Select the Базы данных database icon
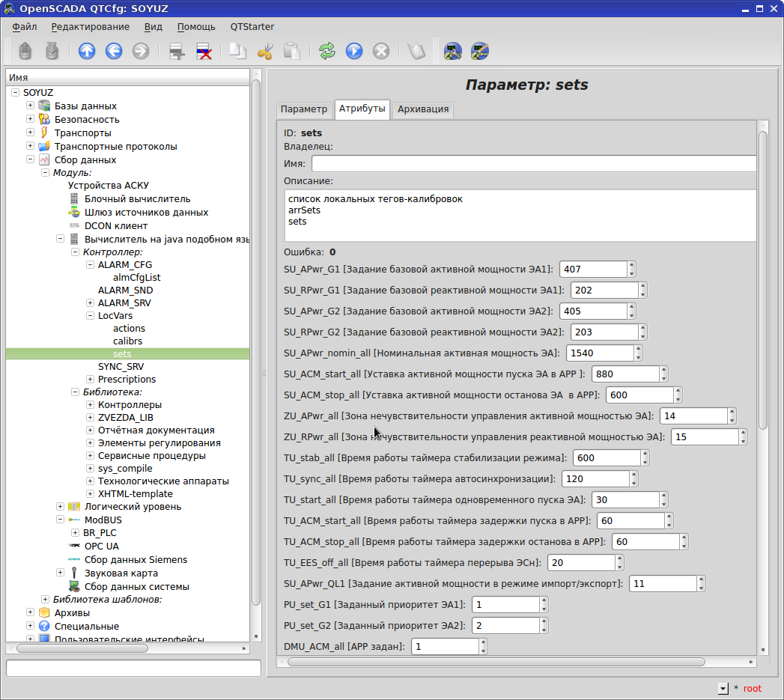 [44, 106]
